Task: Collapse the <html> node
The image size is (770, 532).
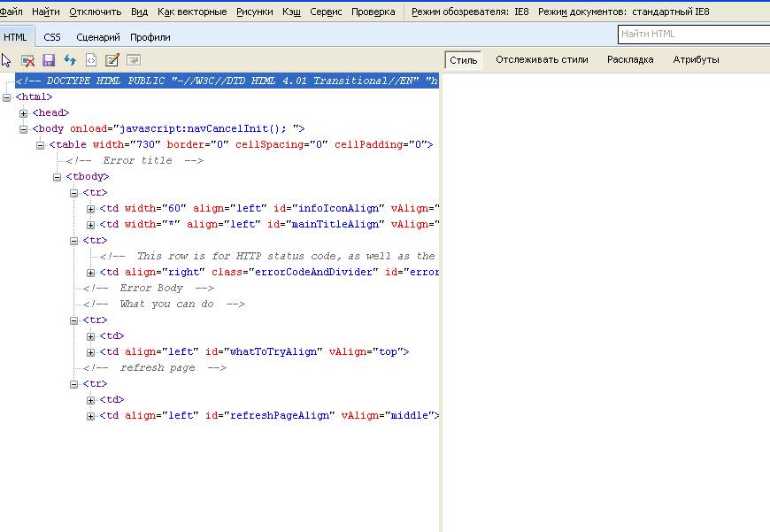Action: 7,97
